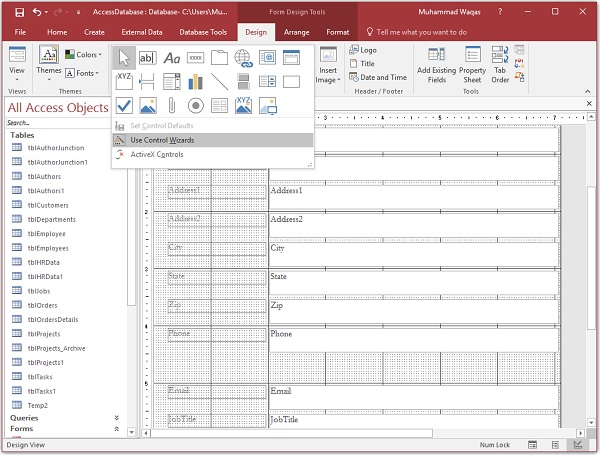Expand the Queries group
Screen dimensions: 600x455
pos(117,417)
